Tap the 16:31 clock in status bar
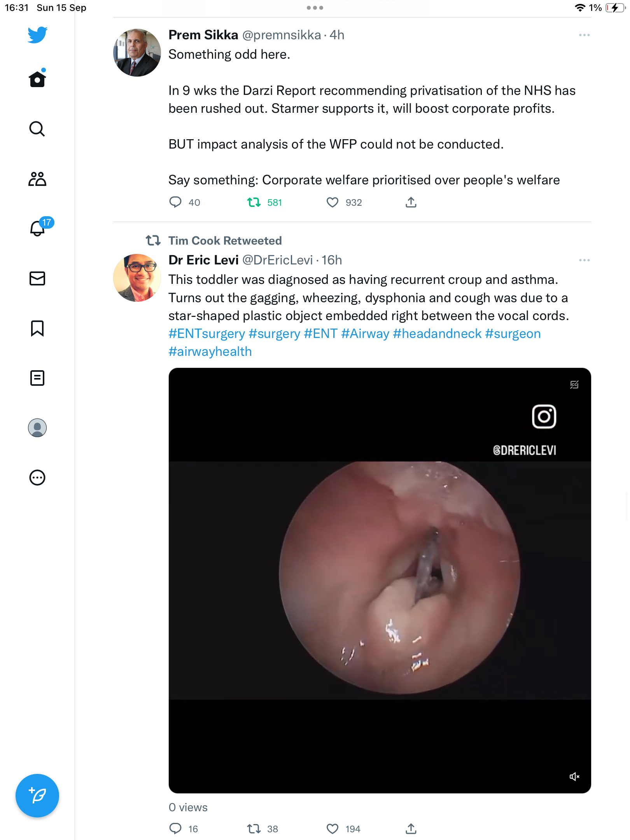The width and height of the screenshot is (630, 840). click(x=17, y=8)
